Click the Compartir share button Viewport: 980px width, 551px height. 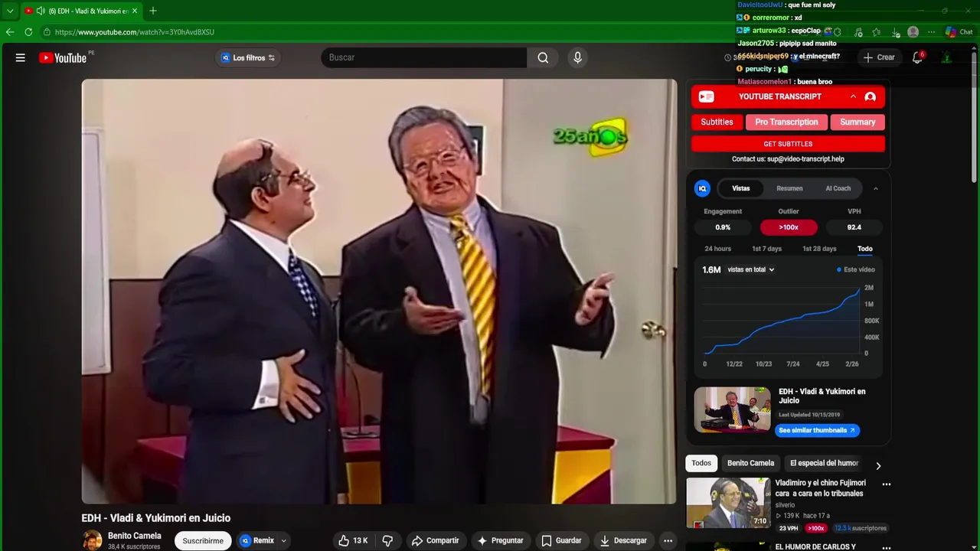pos(435,540)
